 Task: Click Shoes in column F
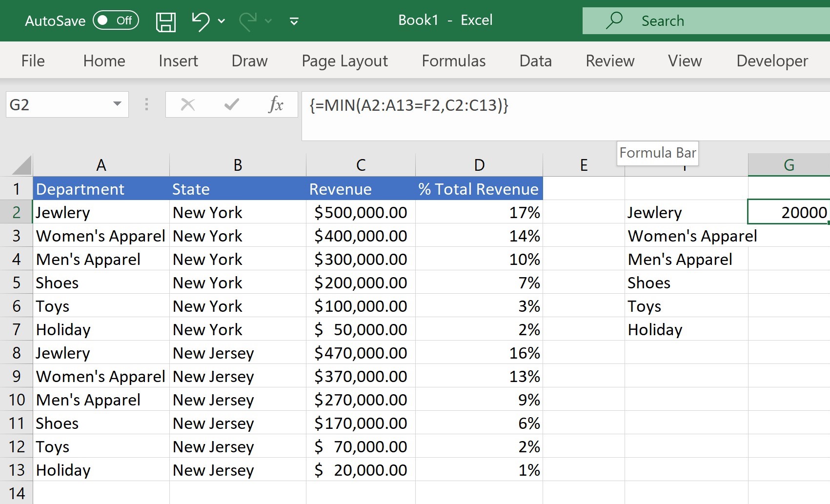[686, 282]
